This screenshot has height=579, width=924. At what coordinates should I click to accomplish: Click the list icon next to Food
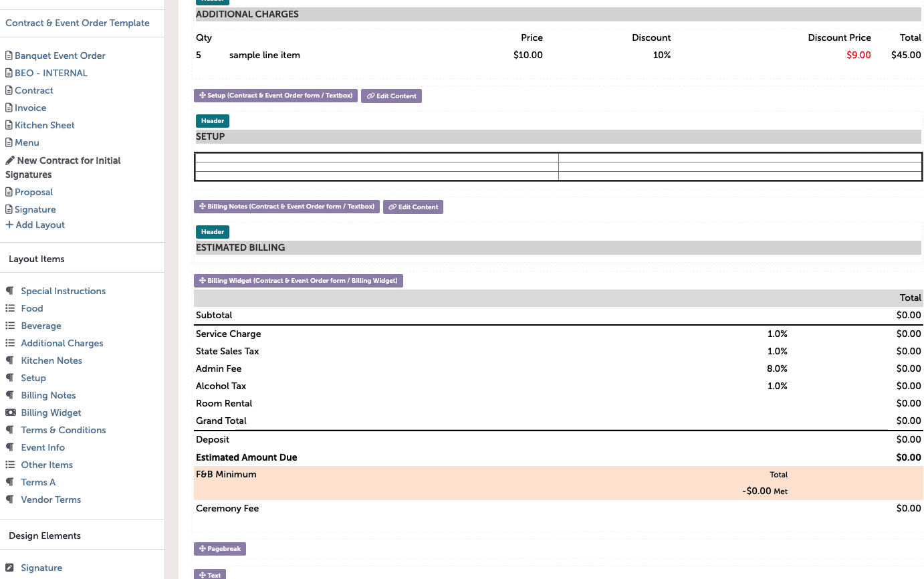(x=11, y=308)
